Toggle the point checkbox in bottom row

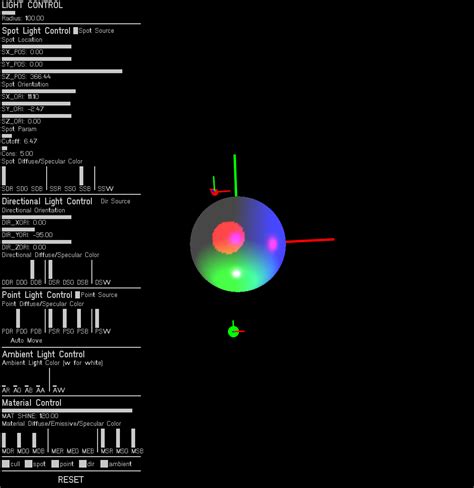[55, 464]
